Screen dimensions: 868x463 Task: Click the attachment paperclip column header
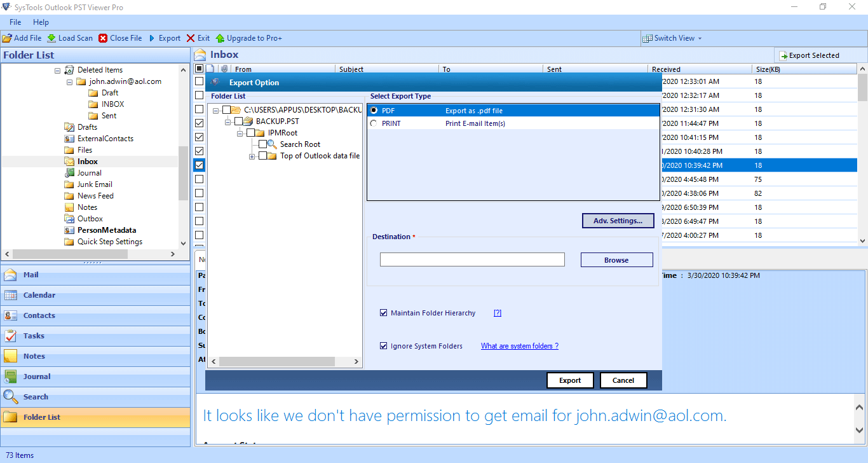point(224,69)
